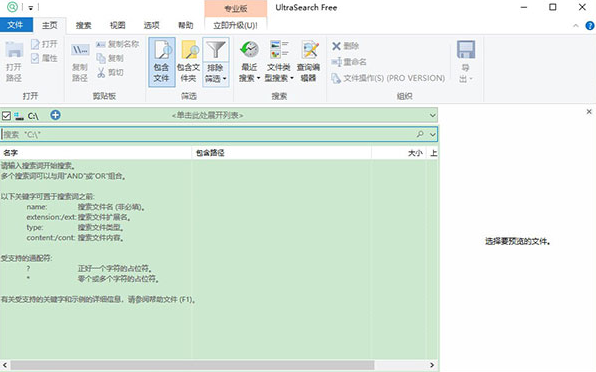Switch to the 主页 (Home) ribbon tab

49,25
